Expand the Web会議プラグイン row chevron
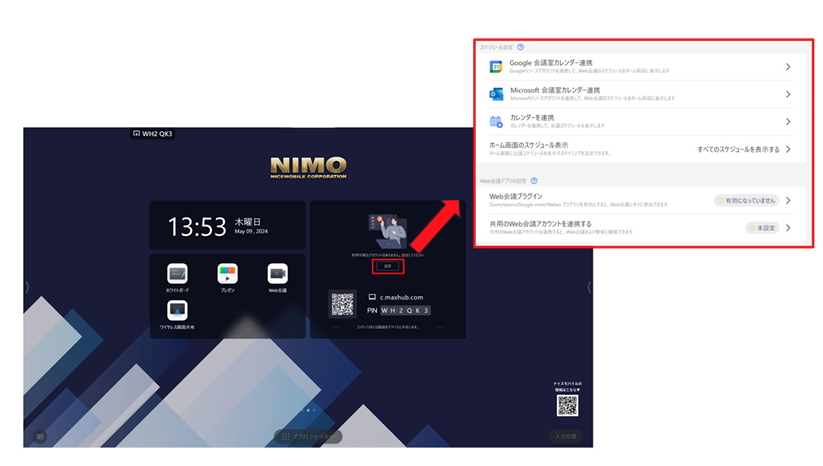The image size is (823, 466). click(x=788, y=200)
